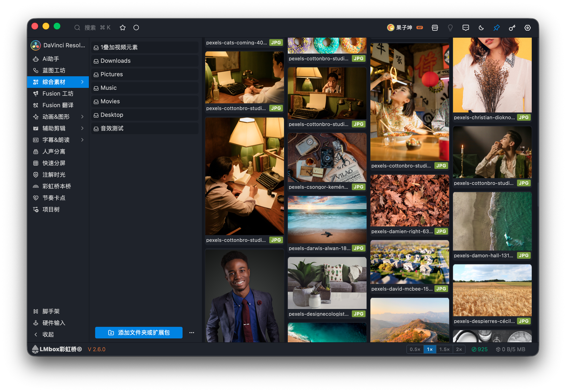
Task: Toggle the blue pin window icon
Action: click(x=497, y=28)
